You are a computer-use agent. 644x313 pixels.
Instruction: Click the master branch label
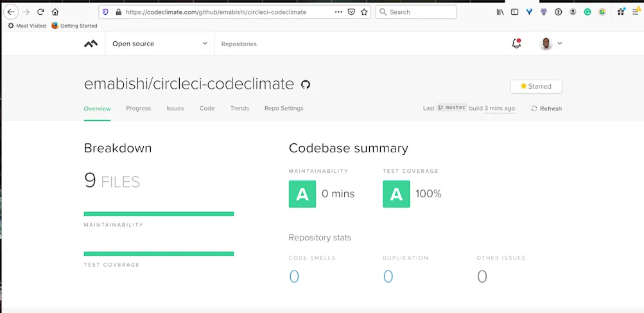tap(452, 108)
